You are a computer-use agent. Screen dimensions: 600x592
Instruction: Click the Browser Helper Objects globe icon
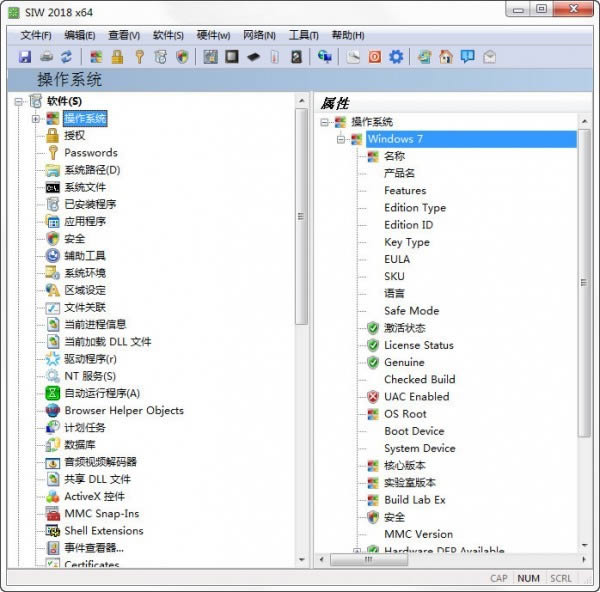53,410
